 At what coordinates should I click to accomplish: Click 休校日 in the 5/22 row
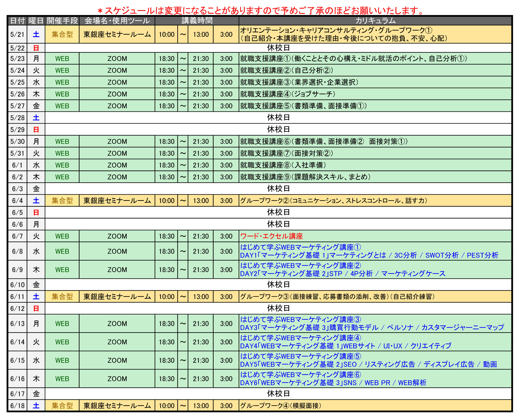point(278,48)
